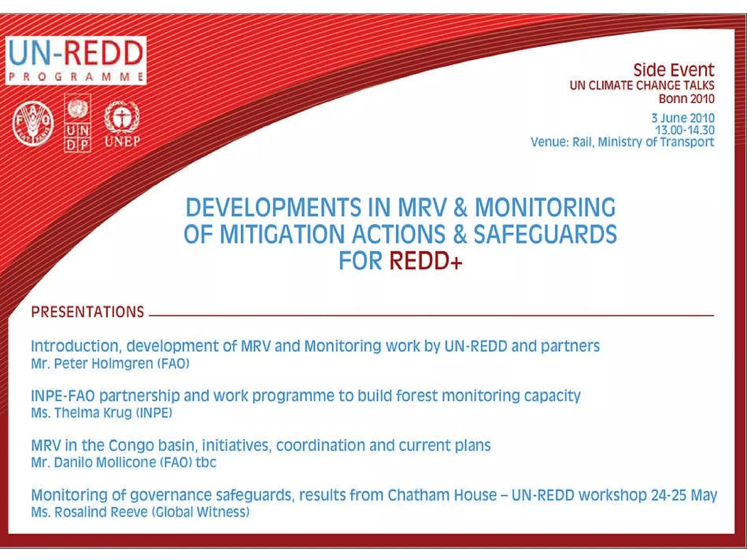
Task: Click the UN-REDD Programme logo
Action: (76, 61)
